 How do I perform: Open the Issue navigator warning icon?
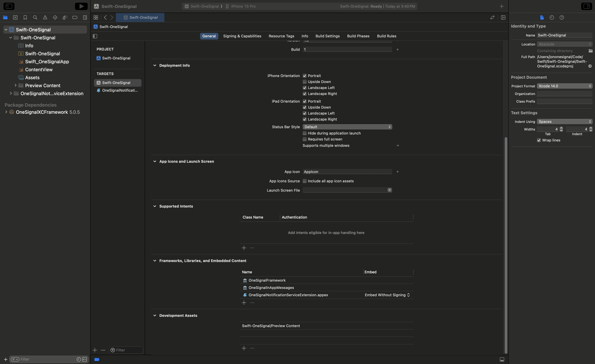pyautogui.click(x=45, y=17)
